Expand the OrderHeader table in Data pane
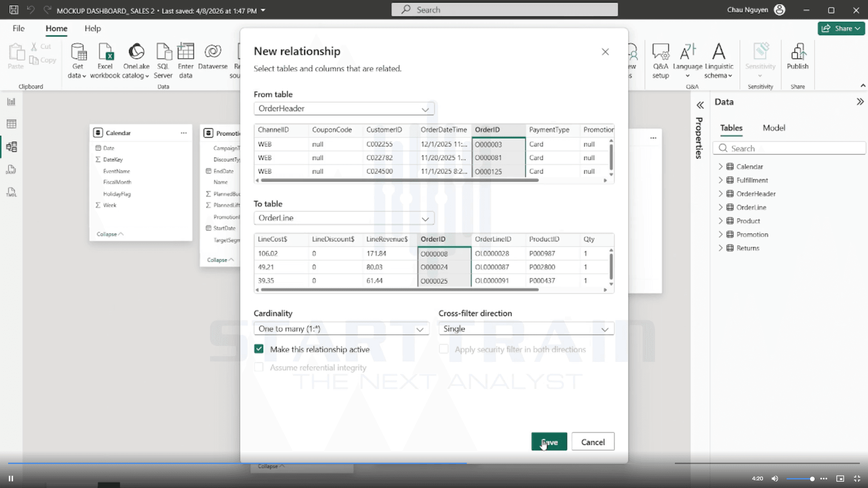The height and width of the screenshot is (488, 868). point(721,194)
